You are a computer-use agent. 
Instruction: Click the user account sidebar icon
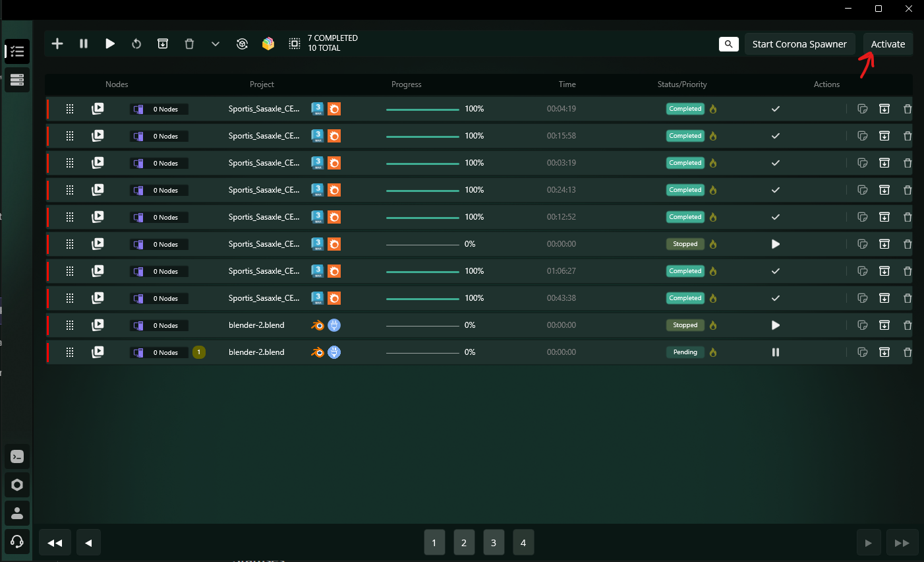click(17, 513)
